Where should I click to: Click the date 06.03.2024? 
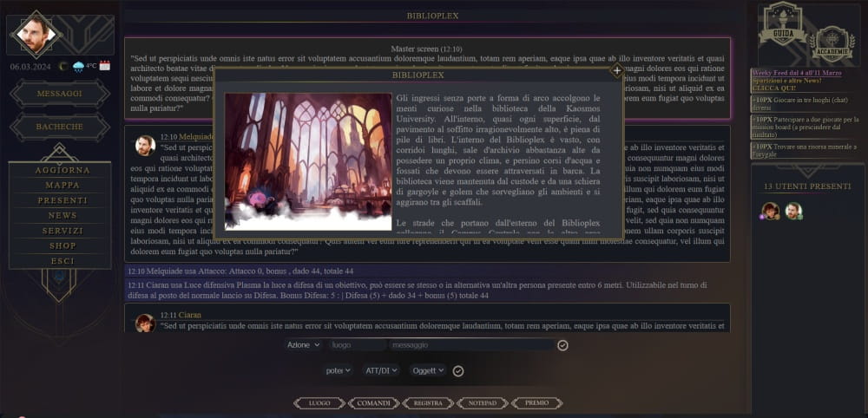(x=30, y=67)
